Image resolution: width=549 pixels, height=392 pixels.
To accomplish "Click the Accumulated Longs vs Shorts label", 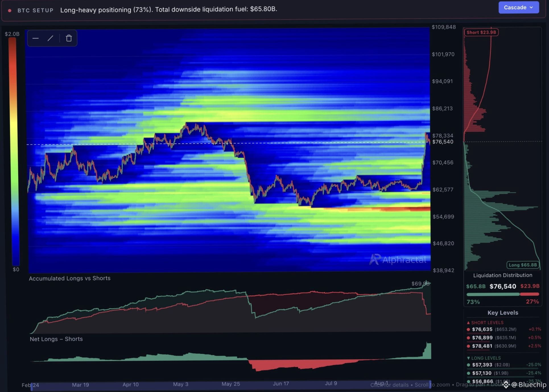I will 70,278.
